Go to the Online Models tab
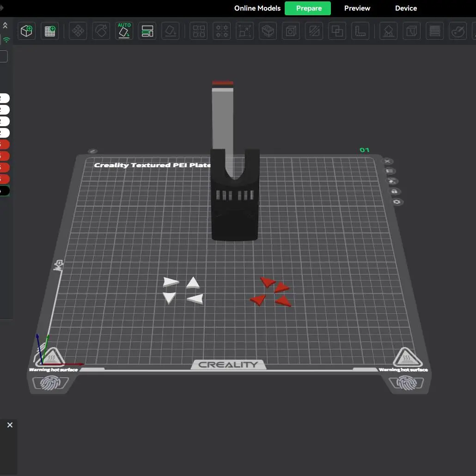Screen dimensions: 476x476 257,8
